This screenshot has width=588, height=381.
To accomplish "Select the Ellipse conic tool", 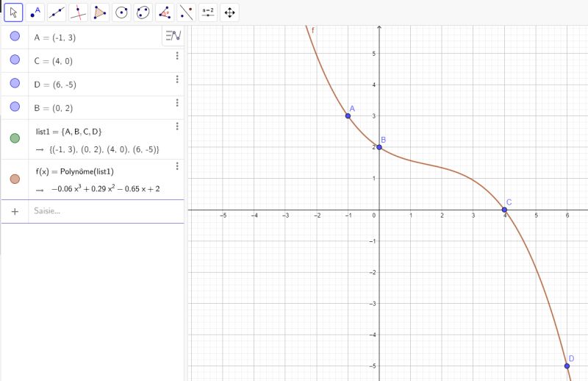I will pyautogui.click(x=143, y=13).
